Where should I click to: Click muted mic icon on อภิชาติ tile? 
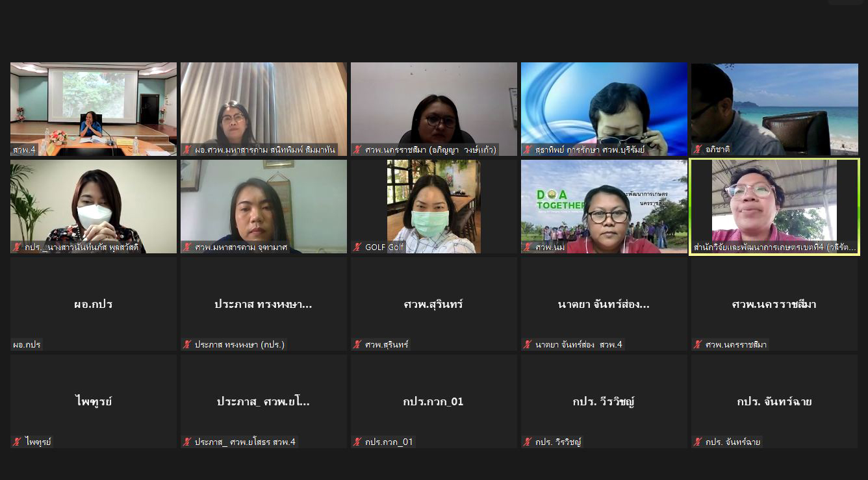(x=698, y=149)
